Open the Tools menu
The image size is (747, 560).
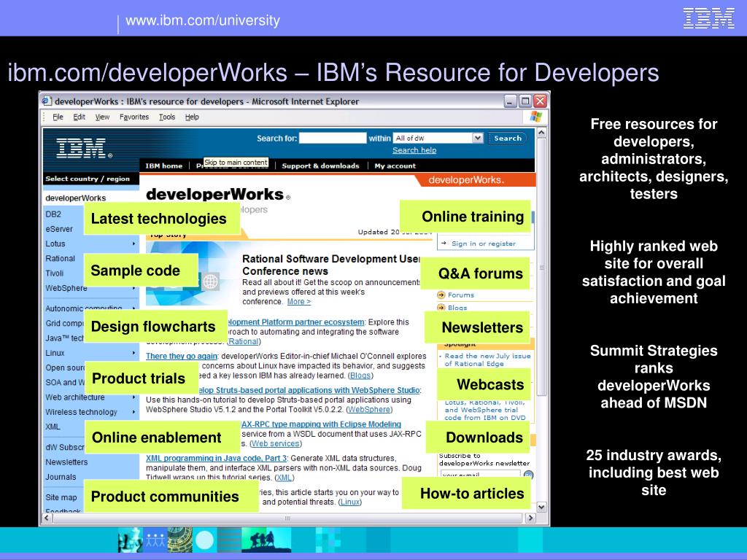167,117
